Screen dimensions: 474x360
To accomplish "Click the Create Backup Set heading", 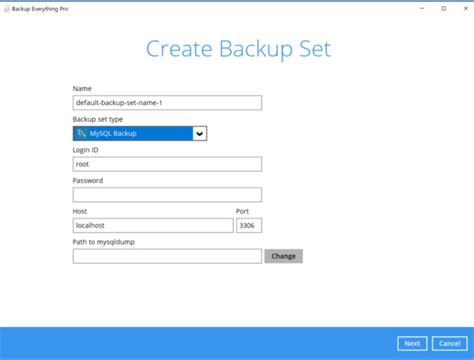I will (x=238, y=49).
